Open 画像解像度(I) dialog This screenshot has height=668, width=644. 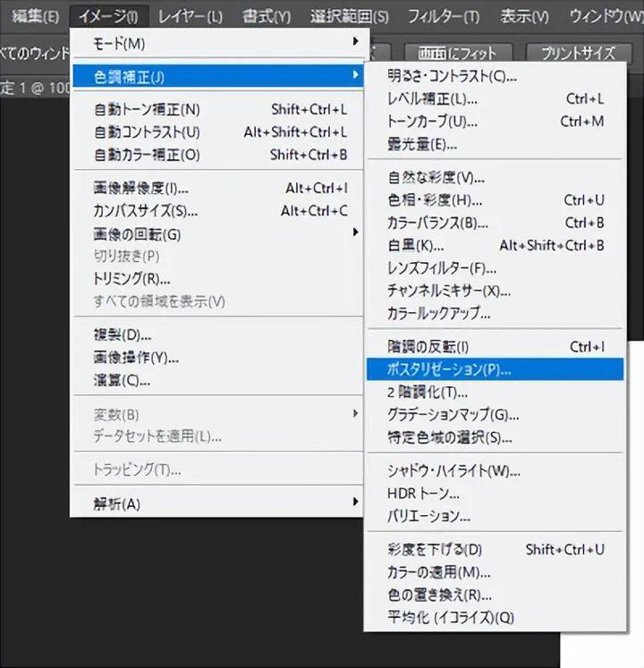[x=140, y=189]
